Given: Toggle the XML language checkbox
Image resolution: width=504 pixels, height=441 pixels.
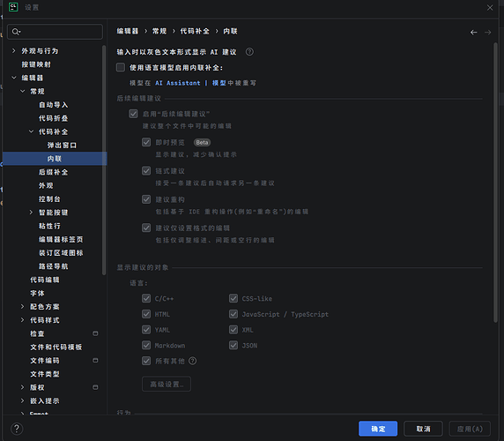Looking at the screenshot, I should pyautogui.click(x=233, y=330).
